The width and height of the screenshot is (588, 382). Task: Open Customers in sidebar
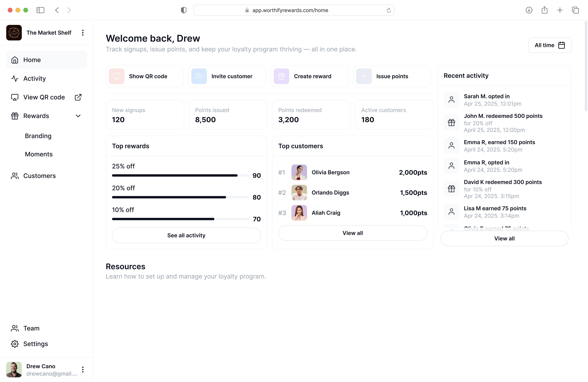(46, 176)
